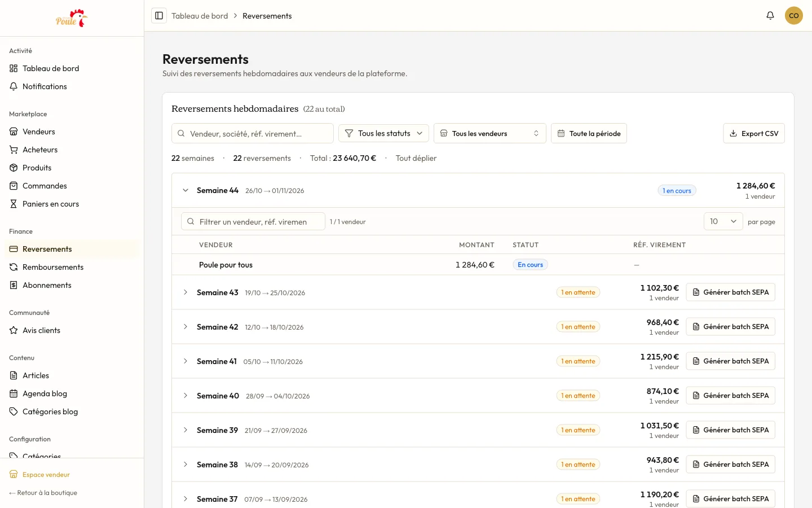This screenshot has width=812, height=508.
Task: Focus the Filtrer un vendeur input
Action: pyautogui.click(x=253, y=221)
